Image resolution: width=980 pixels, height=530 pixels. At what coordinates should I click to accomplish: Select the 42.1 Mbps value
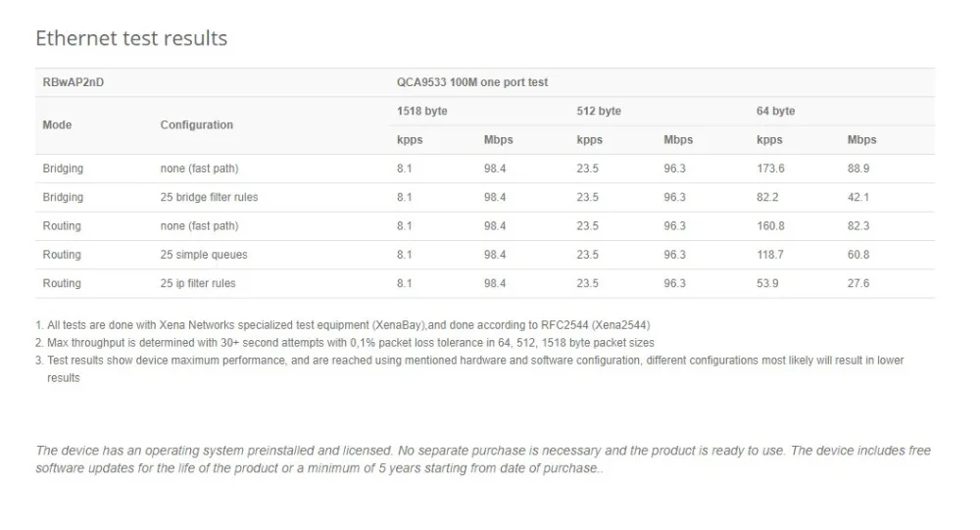[x=858, y=197]
